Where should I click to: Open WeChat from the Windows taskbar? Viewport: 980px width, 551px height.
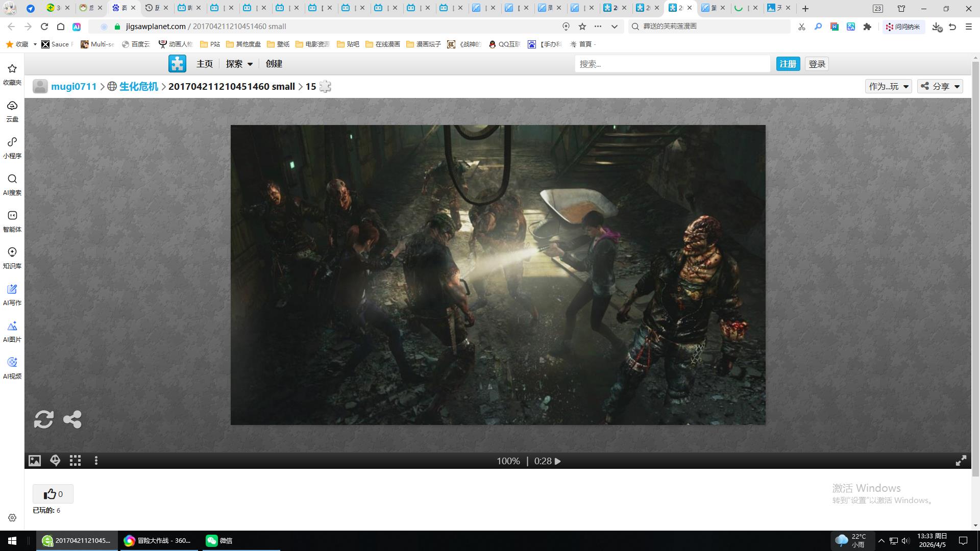click(219, 540)
